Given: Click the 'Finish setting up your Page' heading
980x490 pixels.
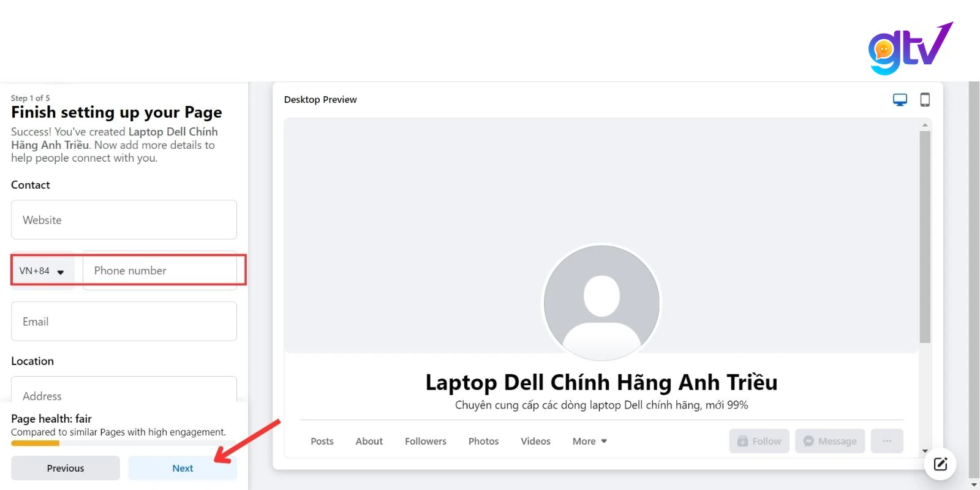Looking at the screenshot, I should point(116,113).
